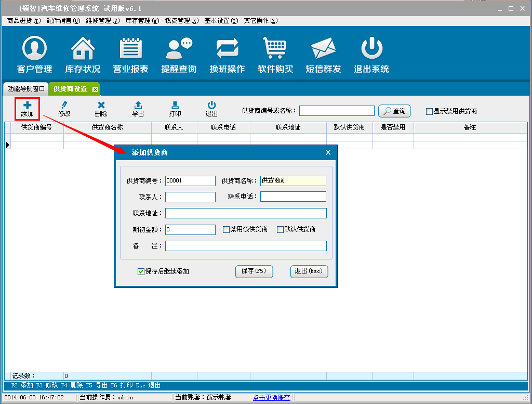The height and width of the screenshot is (404, 532).
Task: Click the 库存状况 house icon
Action: (x=83, y=49)
